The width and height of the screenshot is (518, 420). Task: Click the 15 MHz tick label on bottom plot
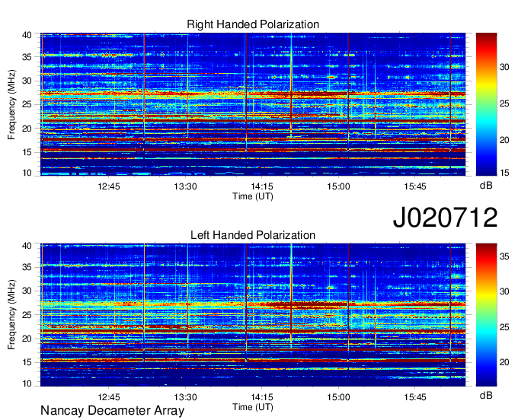click(27, 363)
